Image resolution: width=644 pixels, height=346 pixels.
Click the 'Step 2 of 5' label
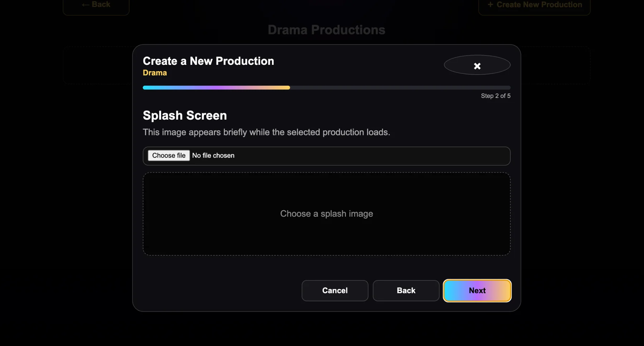coord(496,96)
